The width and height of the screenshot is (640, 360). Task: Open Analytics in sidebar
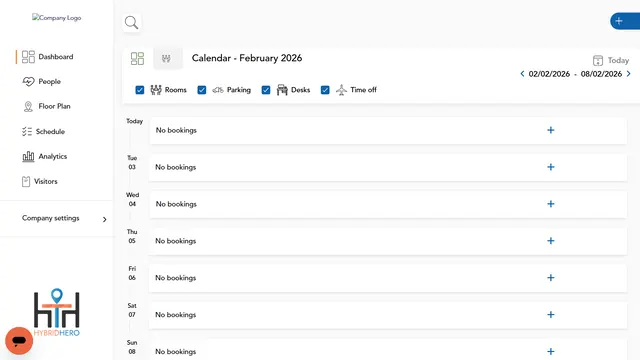[x=44, y=156]
